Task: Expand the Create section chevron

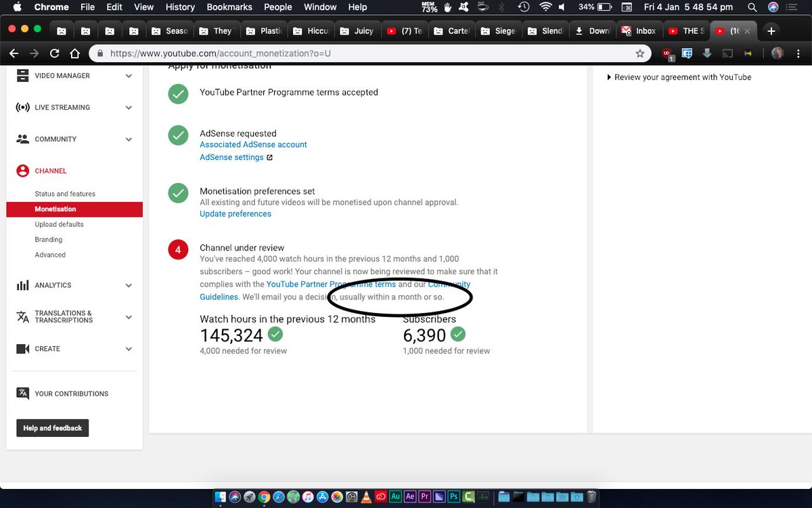Action: tap(129, 349)
